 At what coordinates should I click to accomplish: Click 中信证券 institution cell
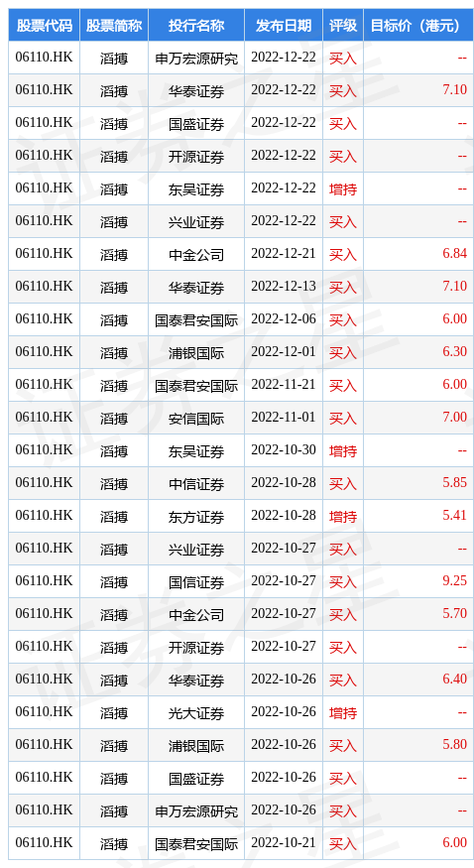[196, 484]
